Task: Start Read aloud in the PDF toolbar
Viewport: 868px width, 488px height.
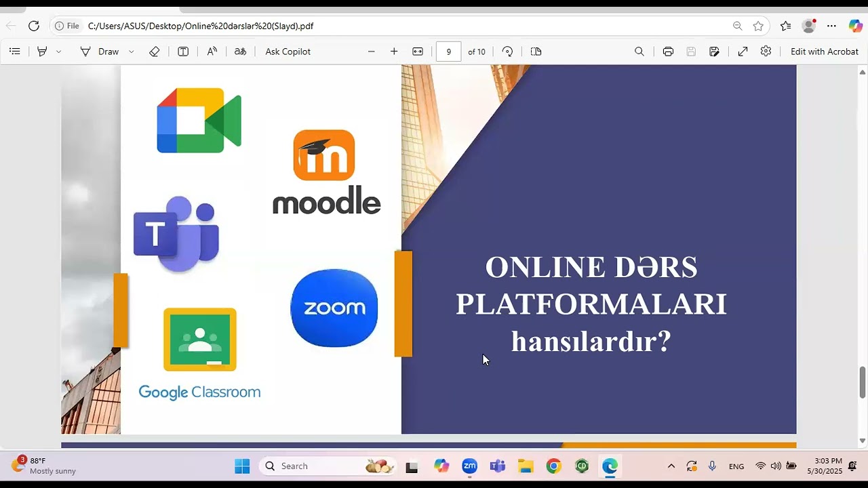Action: coord(212,52)
